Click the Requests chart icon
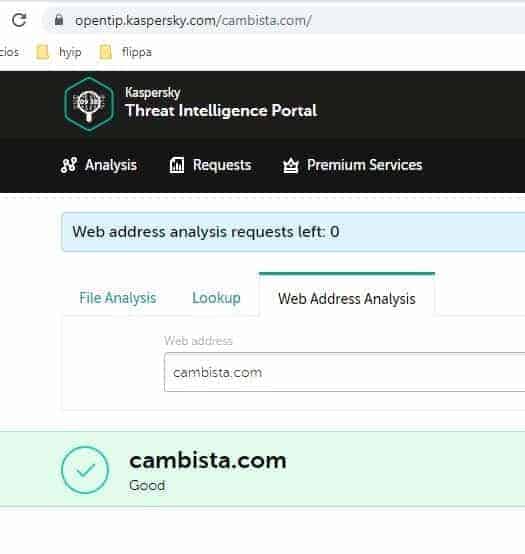Image resolution: width=525 pixels, height=554 pixels. [177, 165]
